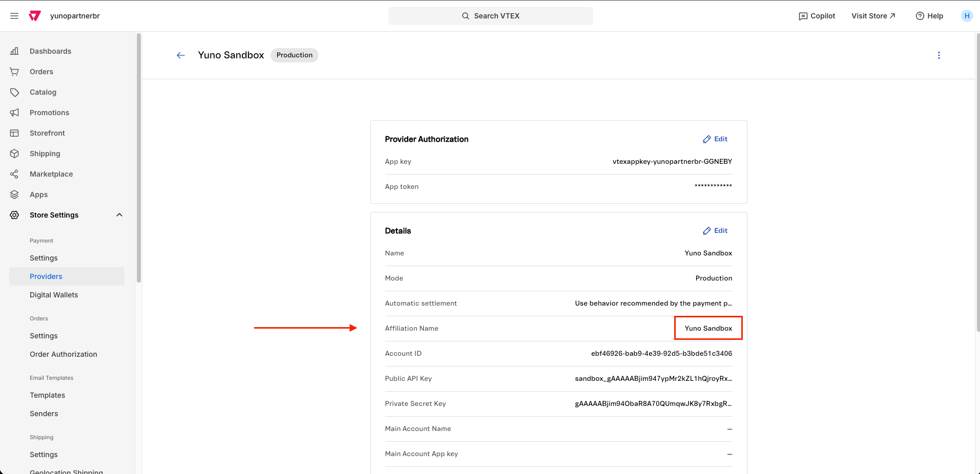
Task: Click the yunopartnerbr account name
Action: pos(75,16)
